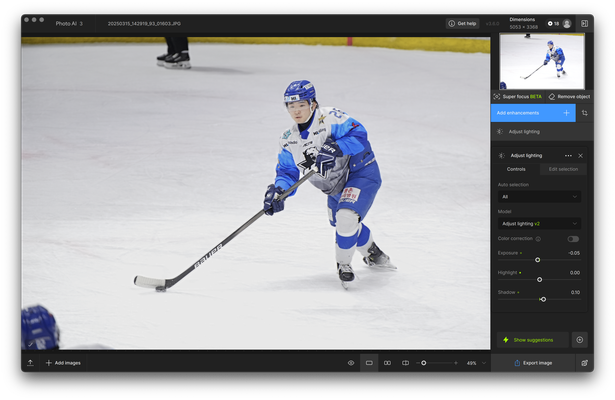This screenshot has height=400, width=615.
Task: Open the Adjust lighting three-dot menu
Action: [x=568, y=156]
